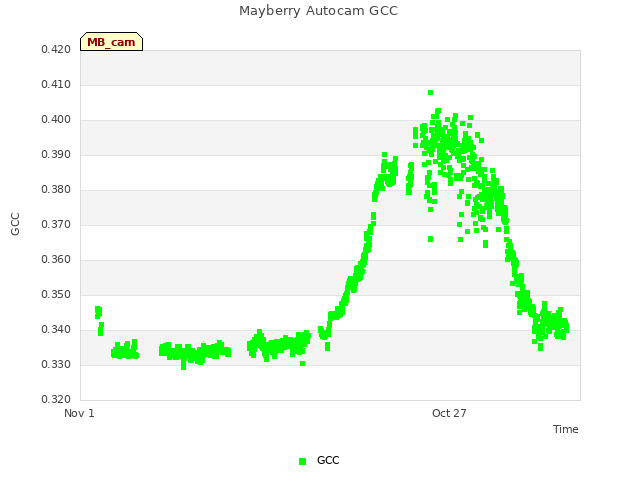The width and height of the screenshot is (640, 480).
Task: Click the 0.420 y-axis value
Action: (x=56, y=50)
